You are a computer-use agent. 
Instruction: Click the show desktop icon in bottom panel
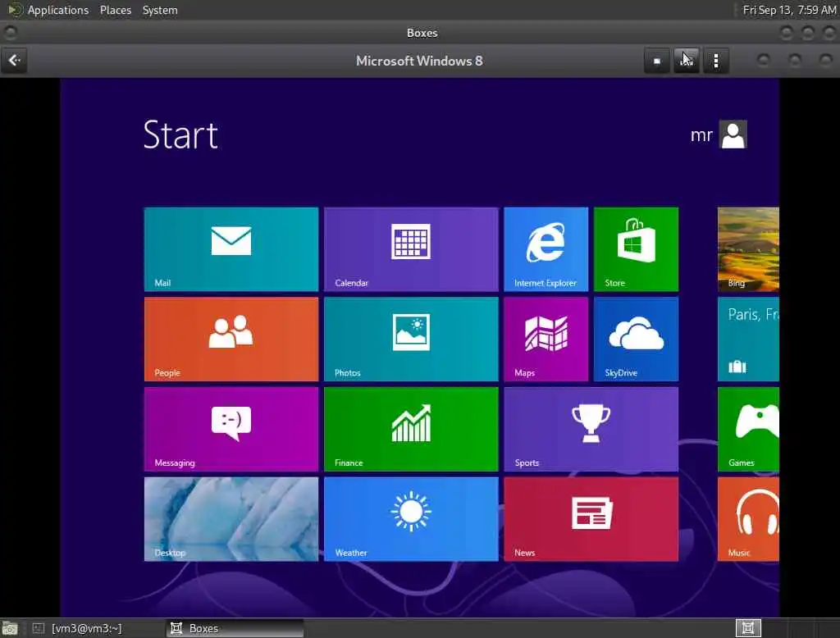10,628
